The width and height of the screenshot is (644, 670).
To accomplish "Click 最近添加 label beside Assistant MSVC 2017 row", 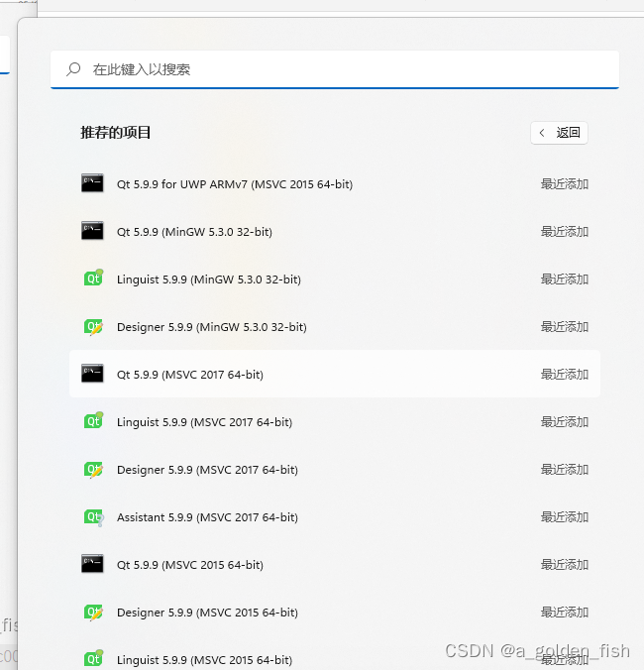I will [x=565, y=517].
